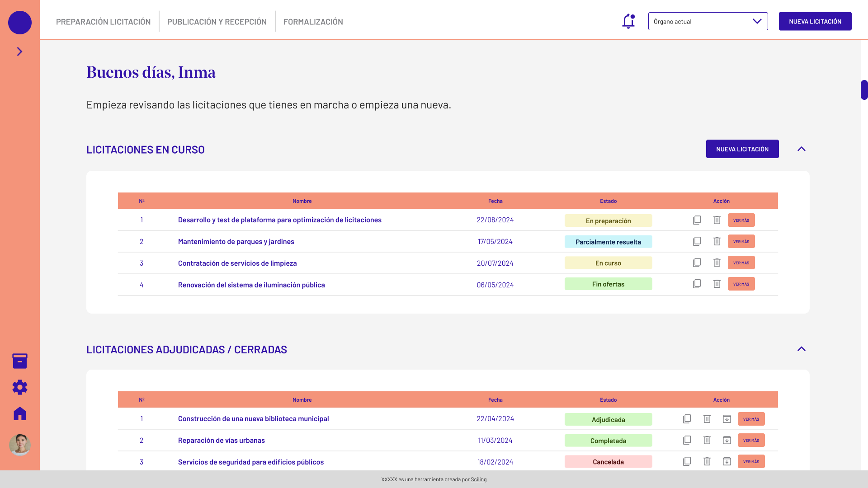
Task: Collapse the 'Licitaciones en curso' section
Action: [x=801, y=149]
